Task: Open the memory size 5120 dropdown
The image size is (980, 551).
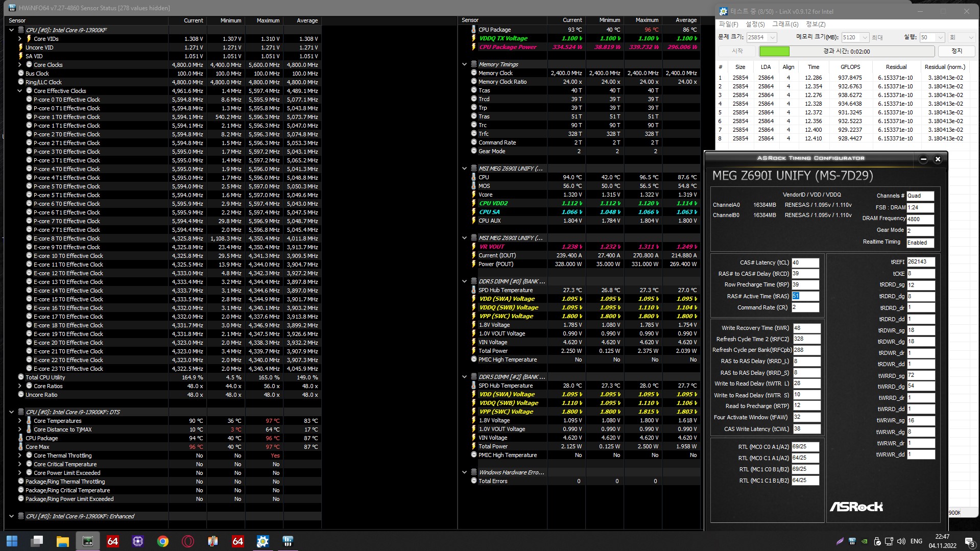Action: coord(864,37)
